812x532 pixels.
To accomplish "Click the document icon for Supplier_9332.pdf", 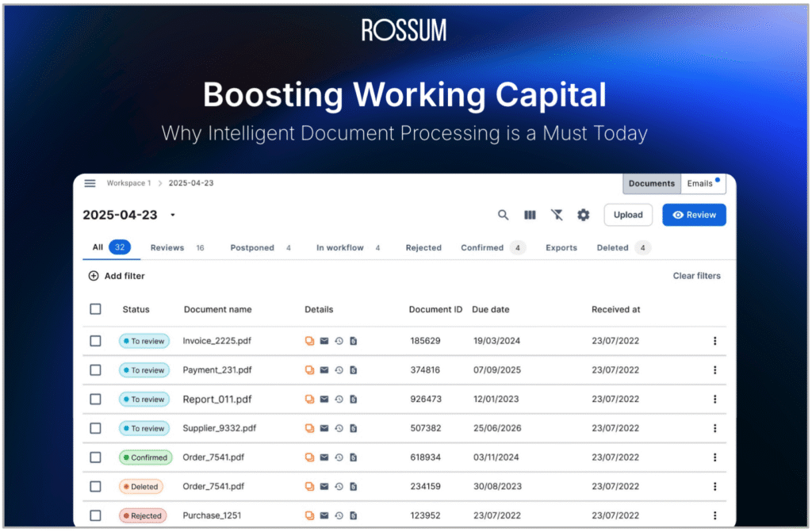I will click(354, 428).
